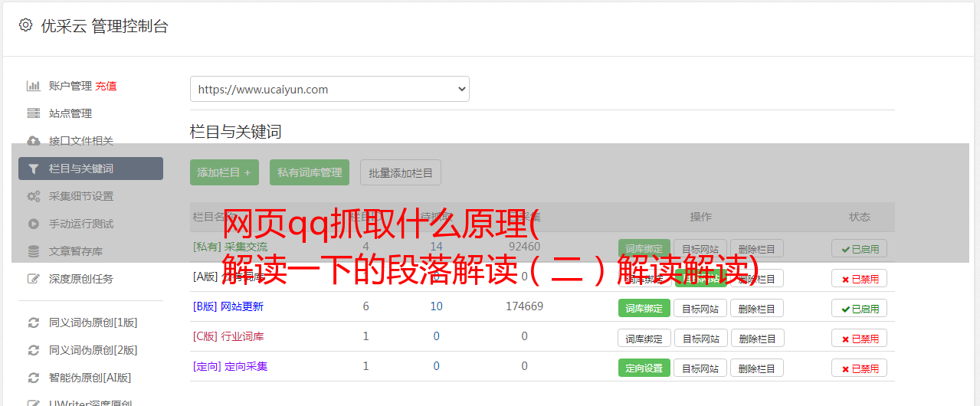Open the [定向] 定向采集 column link
The width and height of the screenshot is (980, 406).
click(230, 366)
